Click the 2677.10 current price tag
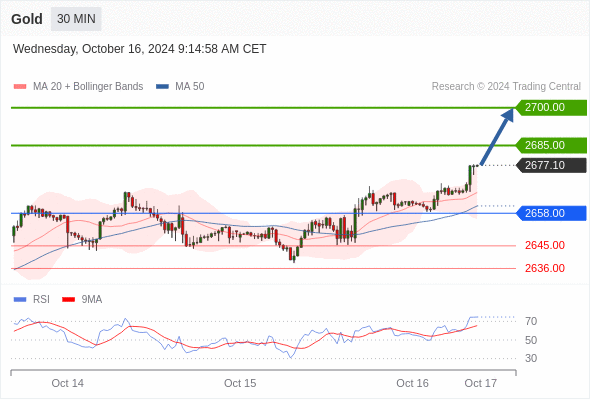This screenshot has height=400, width=590. point(551,165)
